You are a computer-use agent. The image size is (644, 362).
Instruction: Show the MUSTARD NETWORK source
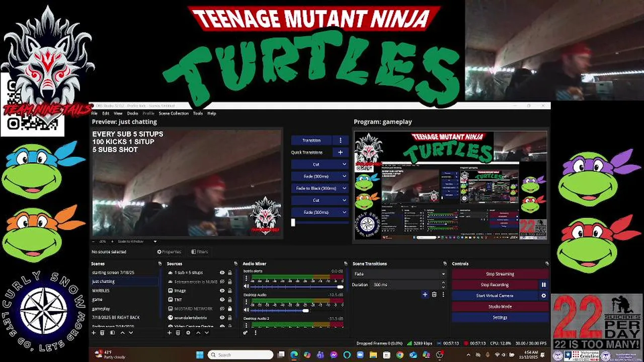pos(222,309)
